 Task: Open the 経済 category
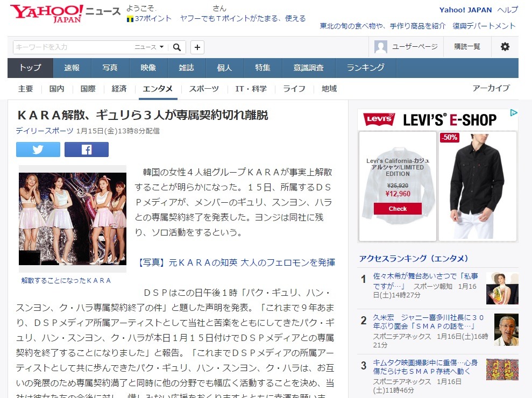click(x=119, y=89)
